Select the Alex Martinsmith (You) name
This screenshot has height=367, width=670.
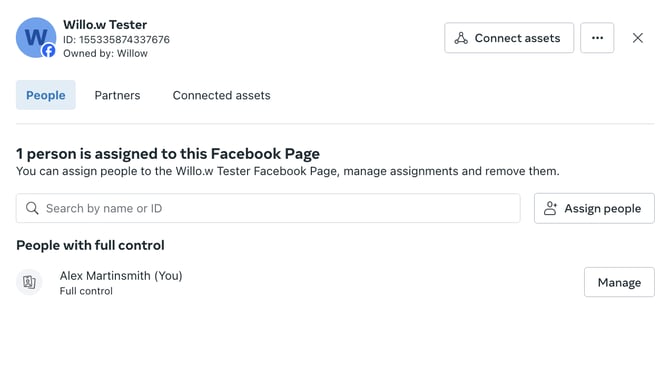(x=121, y=276)
